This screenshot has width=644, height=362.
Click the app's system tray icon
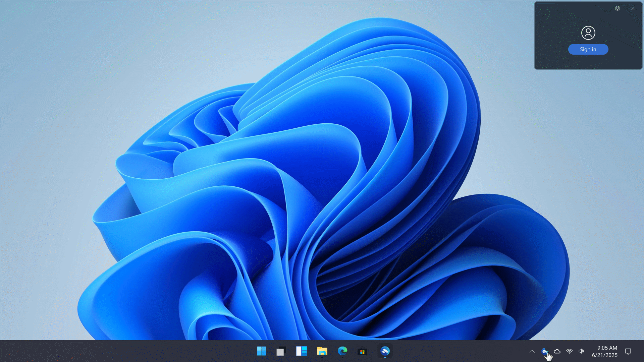point(544,351)
